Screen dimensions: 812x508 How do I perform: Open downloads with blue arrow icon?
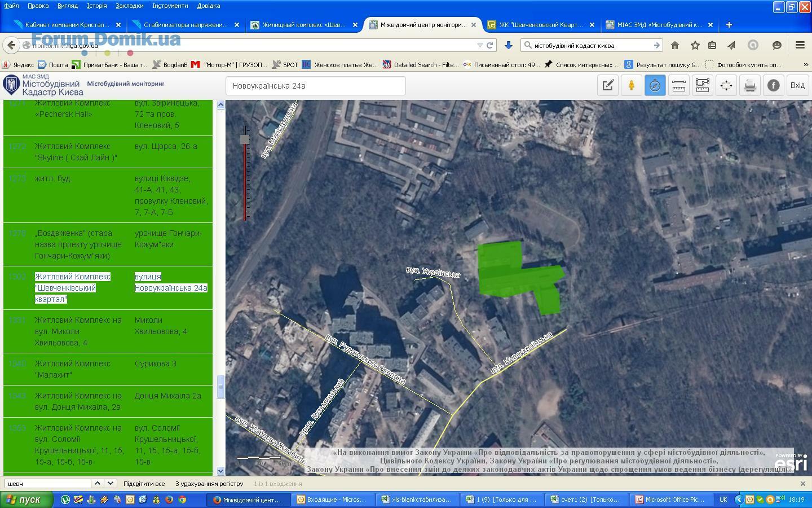pyautogui.click(x=508, y=45)
